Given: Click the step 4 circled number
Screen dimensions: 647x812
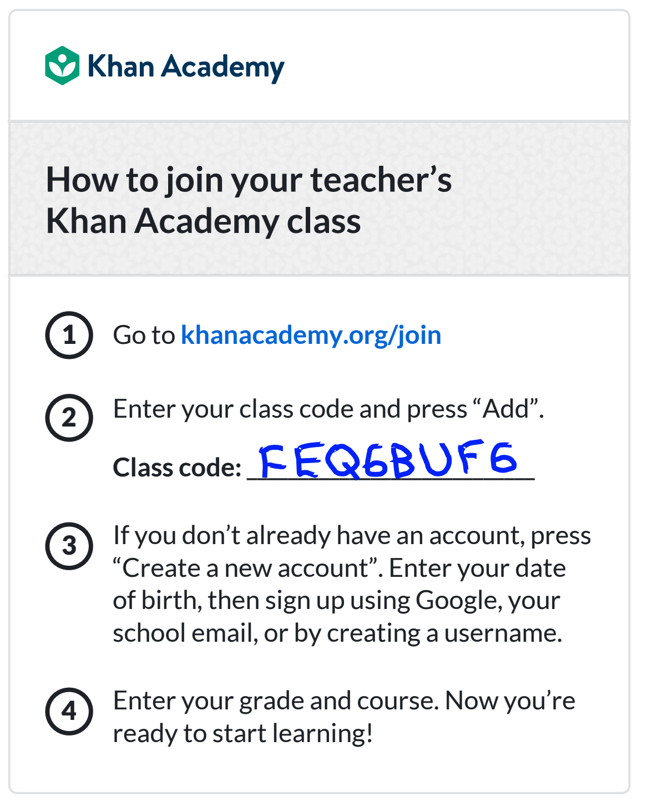Looking at the screenshot, I should click(x=69, y=711).
